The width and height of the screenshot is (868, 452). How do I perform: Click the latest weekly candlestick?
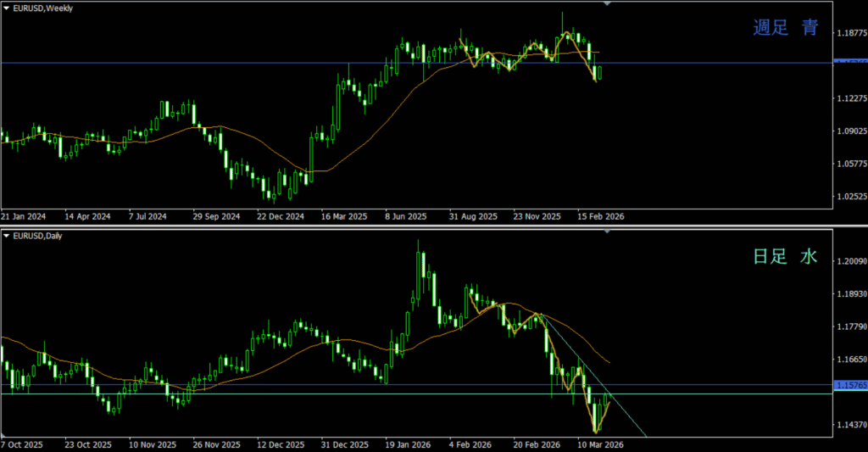(599, 74)
